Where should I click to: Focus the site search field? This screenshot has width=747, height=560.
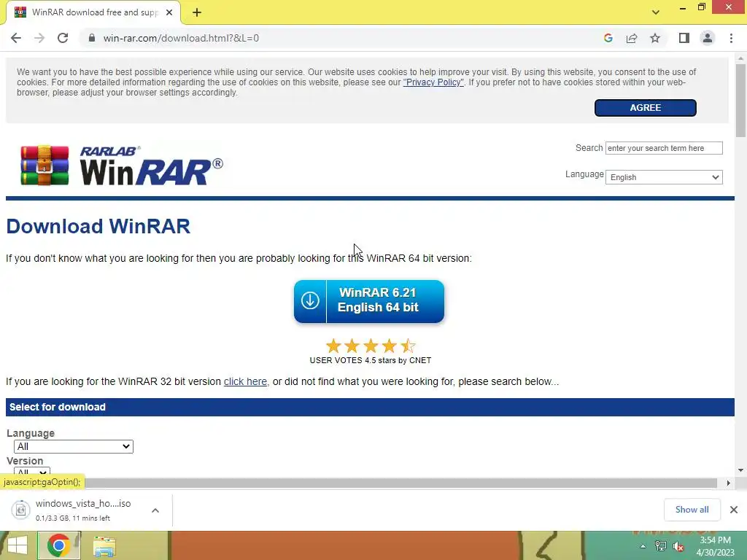664,148
